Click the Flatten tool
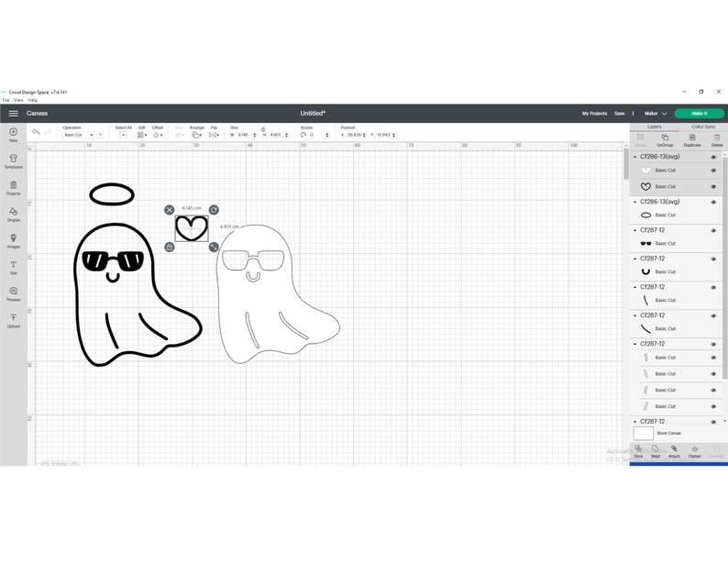 click(x=695, y=451)
